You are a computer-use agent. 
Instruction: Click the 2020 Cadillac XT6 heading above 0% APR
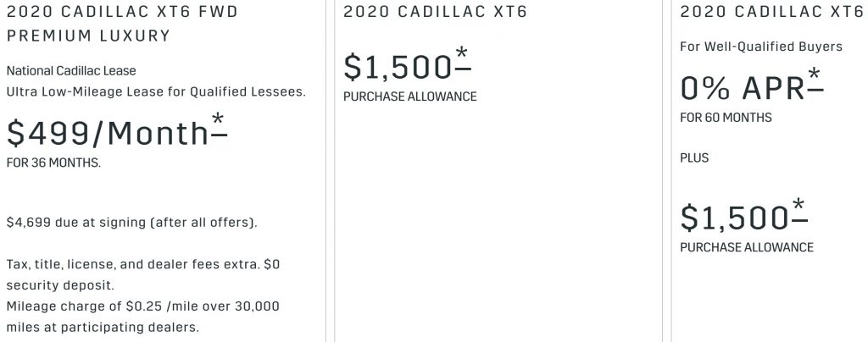pyautogui.click(x=773, y=12)
